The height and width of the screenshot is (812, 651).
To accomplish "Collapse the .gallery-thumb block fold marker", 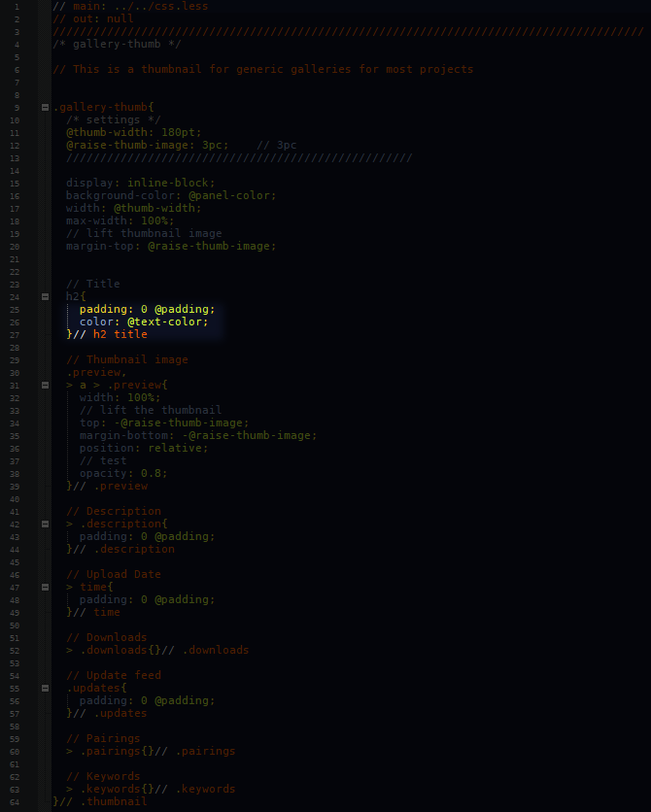I will (x=45, y=107).
